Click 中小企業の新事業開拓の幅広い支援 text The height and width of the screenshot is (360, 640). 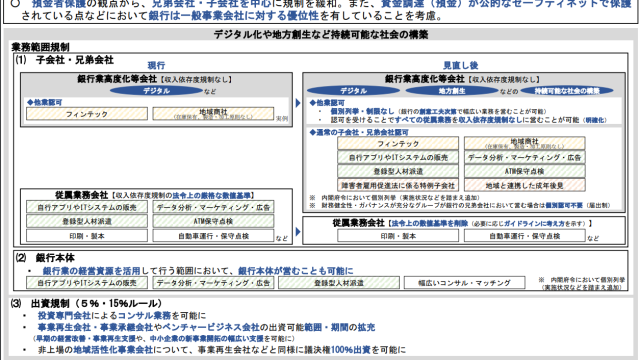[207, 339]
